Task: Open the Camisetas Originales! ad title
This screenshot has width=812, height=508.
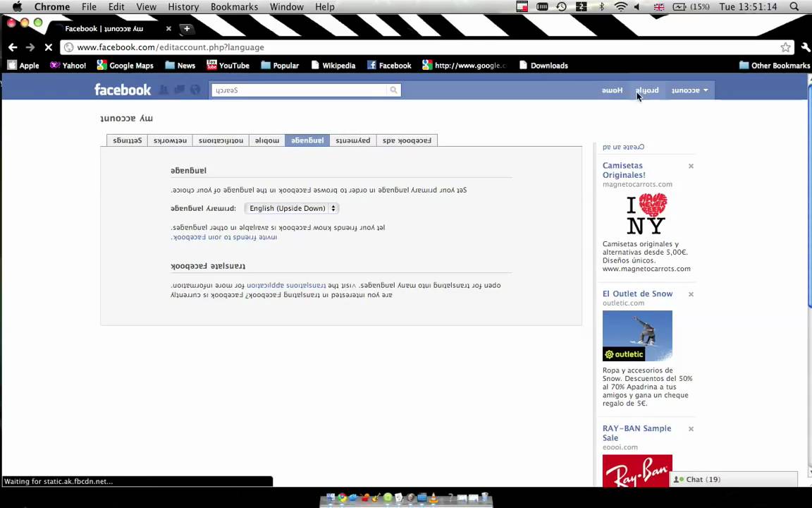Action: pyautogui.click(x=624, y=170)
